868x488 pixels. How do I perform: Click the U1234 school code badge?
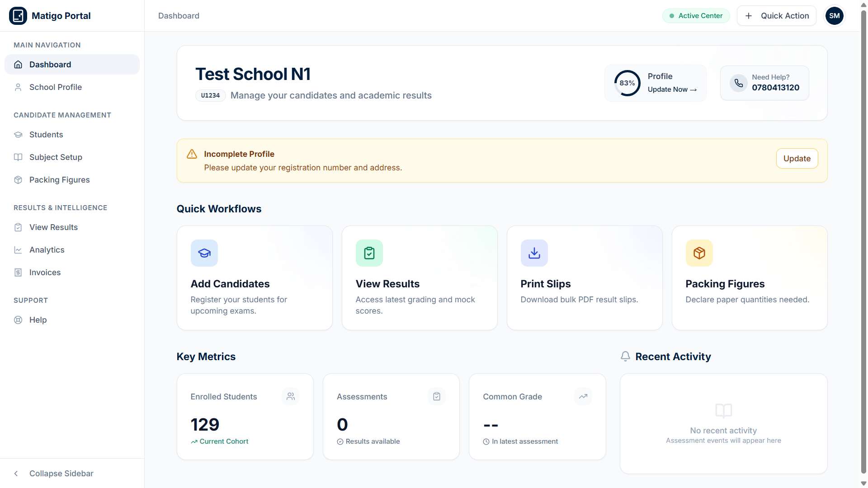coord(210,95)
